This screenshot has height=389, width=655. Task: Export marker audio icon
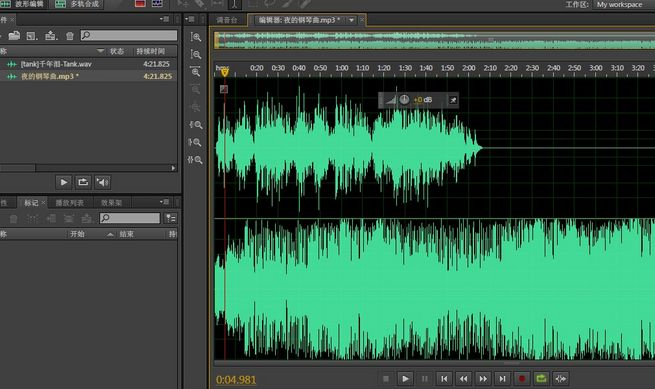pos(86,218)
